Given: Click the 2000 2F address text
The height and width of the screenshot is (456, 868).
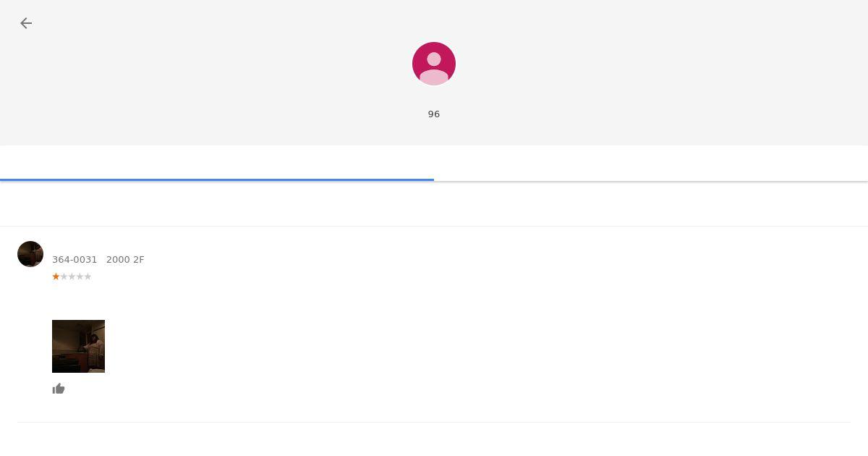Looking at the screenshot, I should [125, 259].
